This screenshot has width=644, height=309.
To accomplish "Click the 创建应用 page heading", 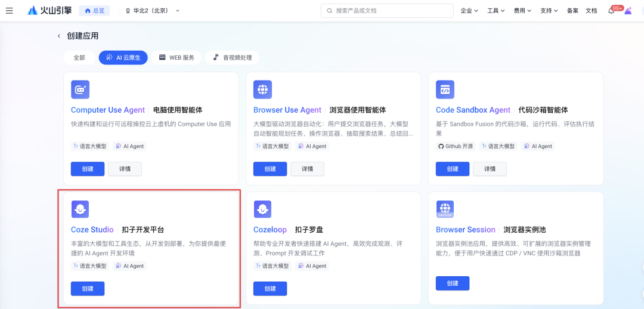I will click(82, 36).
